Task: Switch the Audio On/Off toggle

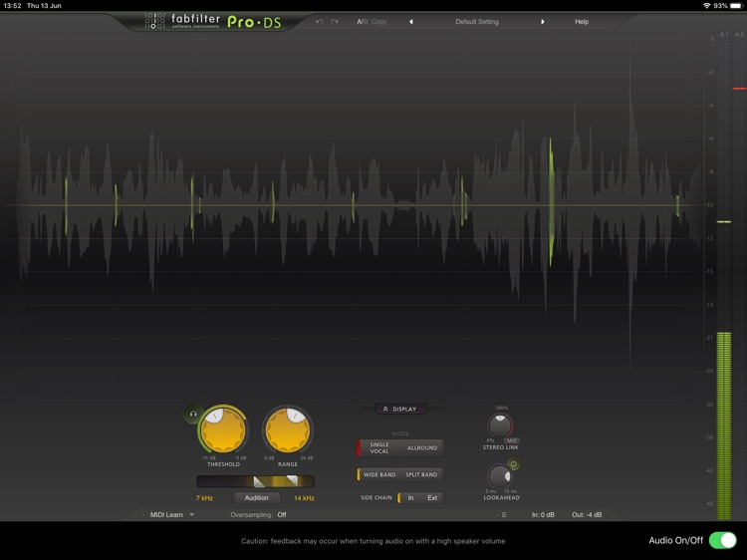Action: [x=722, y=540]
